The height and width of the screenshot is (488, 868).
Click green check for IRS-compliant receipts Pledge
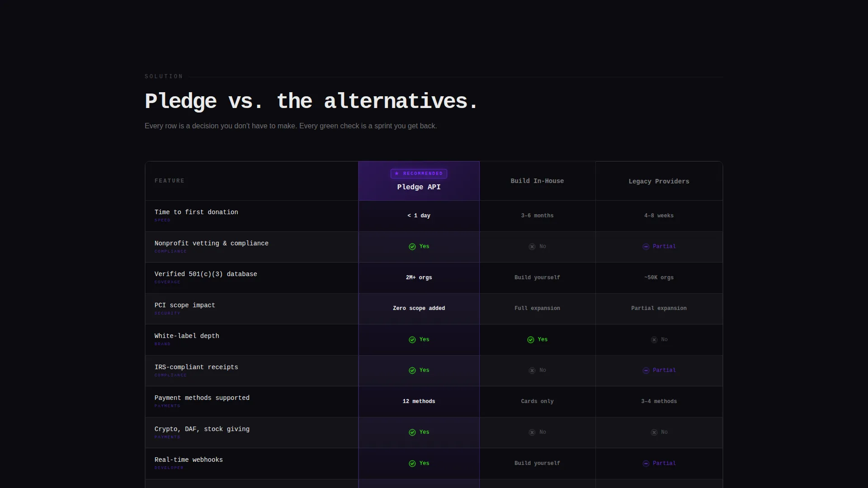tap(412, 371)
